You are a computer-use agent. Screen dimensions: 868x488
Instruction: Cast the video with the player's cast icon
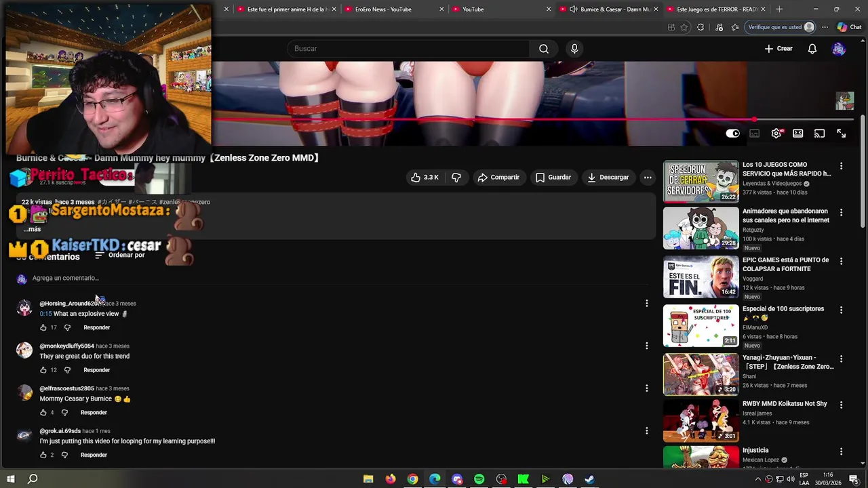[x=819, y=134]
